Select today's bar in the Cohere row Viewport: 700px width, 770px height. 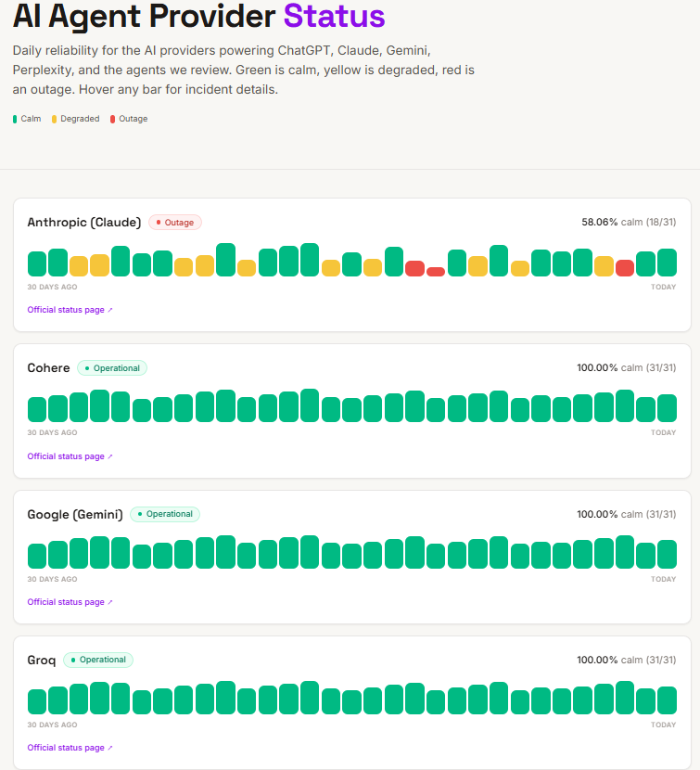tap(668, 408)
